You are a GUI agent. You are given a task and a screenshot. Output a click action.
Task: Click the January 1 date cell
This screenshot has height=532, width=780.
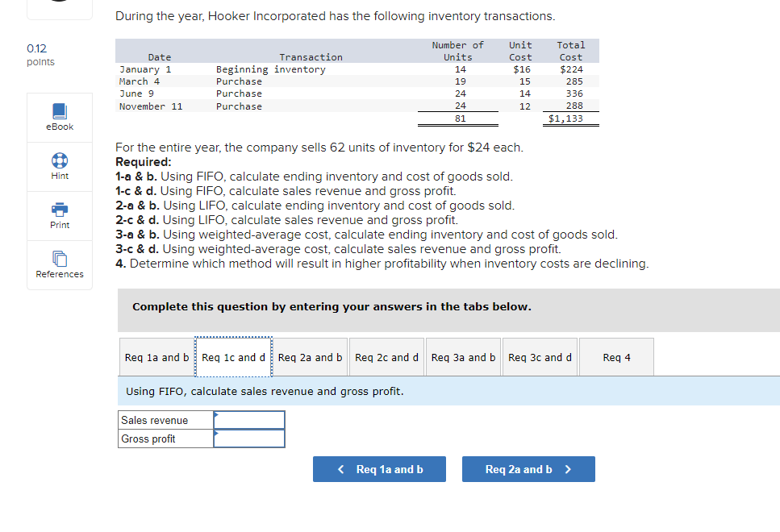(144, 69)
